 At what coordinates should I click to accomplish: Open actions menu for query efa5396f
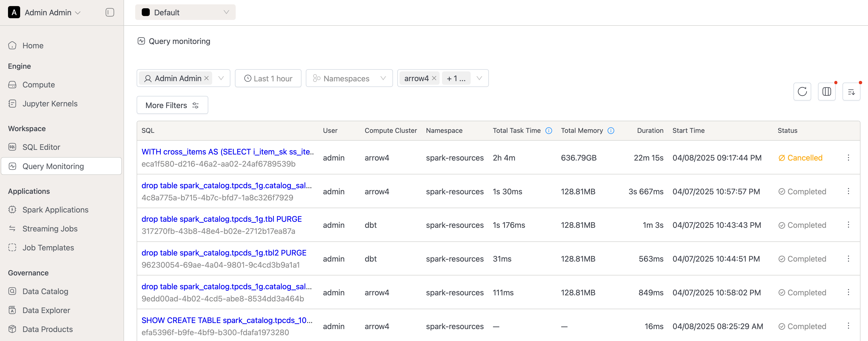point(848,326)
